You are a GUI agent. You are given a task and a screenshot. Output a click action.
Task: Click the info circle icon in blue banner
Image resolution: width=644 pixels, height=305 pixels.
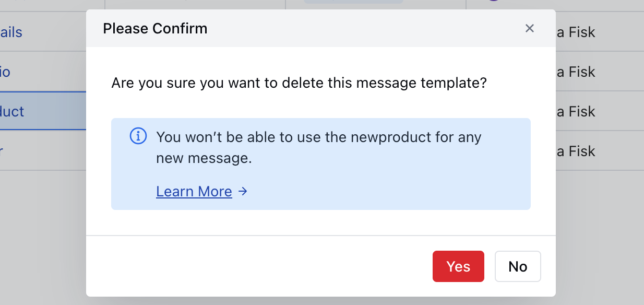click(138, 137)
